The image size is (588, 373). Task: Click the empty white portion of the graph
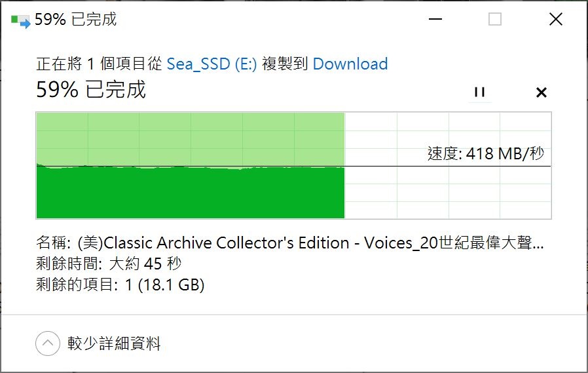pyautogui.click(x=448, y=191)
